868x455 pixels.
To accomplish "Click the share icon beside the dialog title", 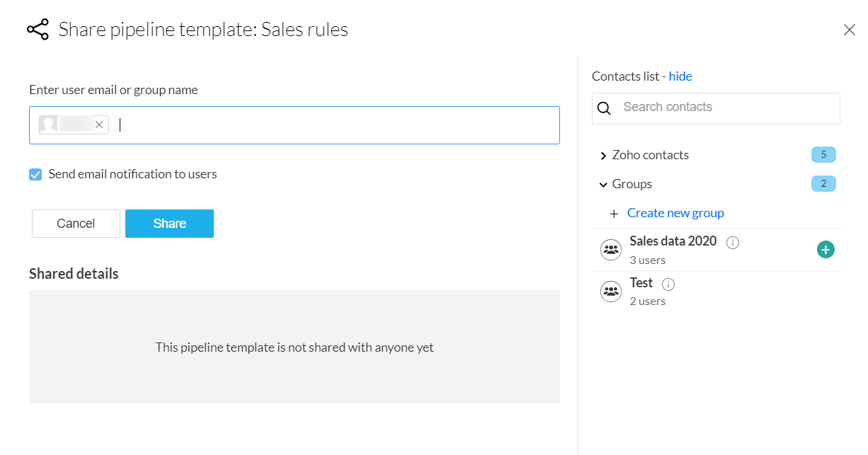I will tap(38, 30).
